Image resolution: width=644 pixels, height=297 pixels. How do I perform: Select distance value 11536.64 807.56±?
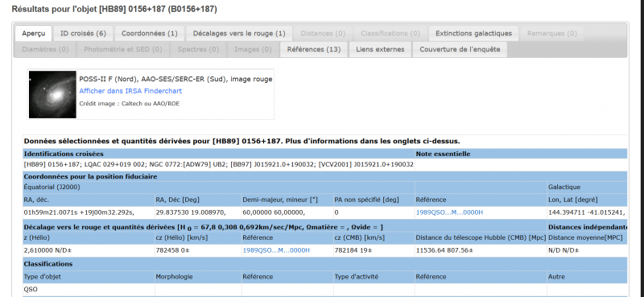pos(444,250)
